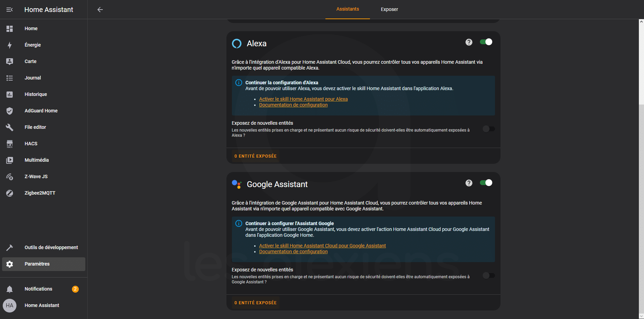The width and height of the screenshot is (644, 319).
Task: Click the notification count badge 2
Action: [75, 289]
